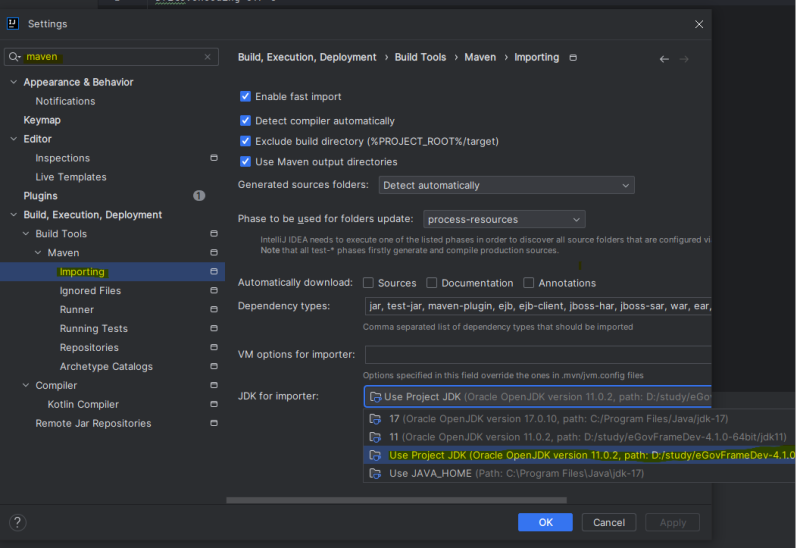Collapse the Compiler tree node
The width and height of the screenshot is (800, 548).
(26, 385)
